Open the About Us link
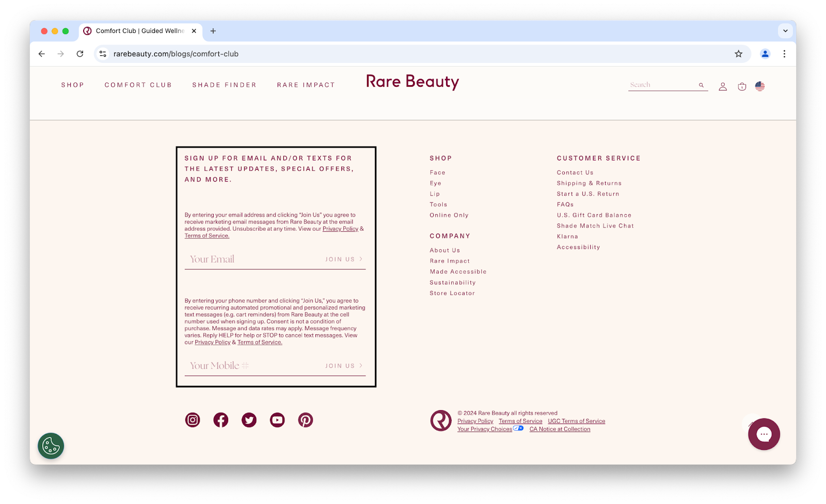The image size is (826, 504). coord(445,250)
